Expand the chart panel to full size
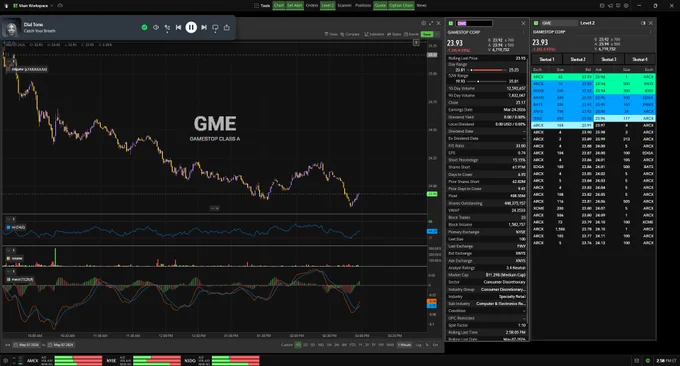Screen dimensions: 680x366 click(x=431, y=23)
